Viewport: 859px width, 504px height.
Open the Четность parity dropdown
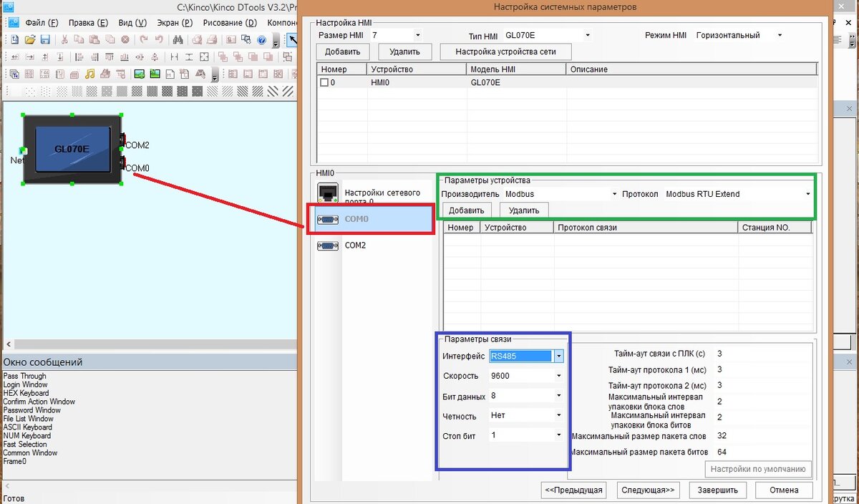point(558,415)
